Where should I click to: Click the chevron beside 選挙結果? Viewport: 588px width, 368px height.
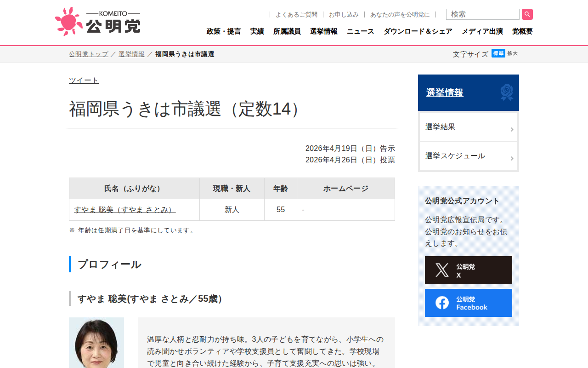click(x=512, y=130)
